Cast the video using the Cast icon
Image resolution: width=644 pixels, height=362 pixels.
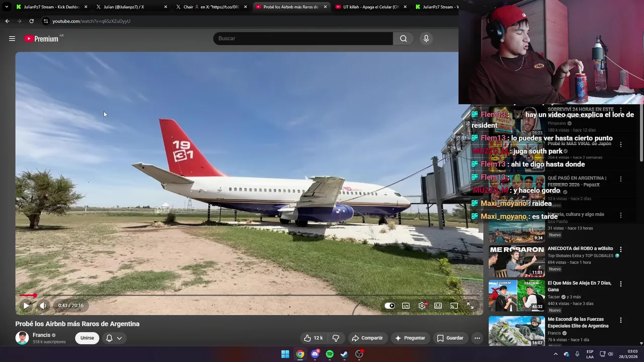tap(454, 306)
